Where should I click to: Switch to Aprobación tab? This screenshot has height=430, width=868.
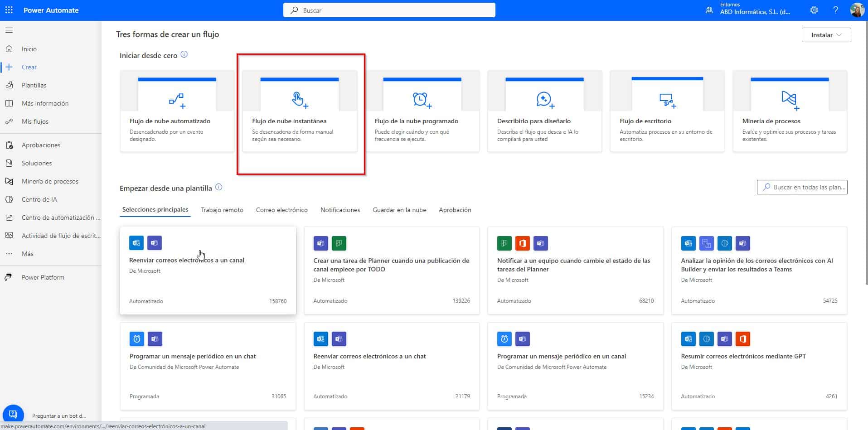pos(455,210)
